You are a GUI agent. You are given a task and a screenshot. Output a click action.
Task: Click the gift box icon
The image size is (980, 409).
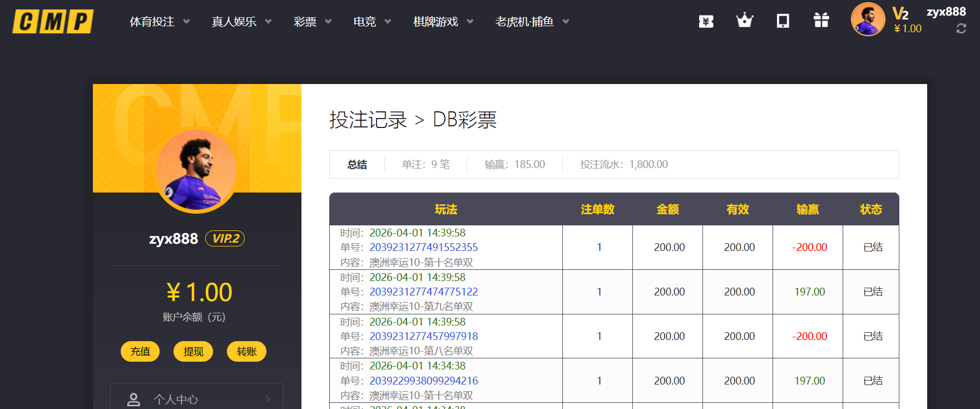(x=821, y=21)
